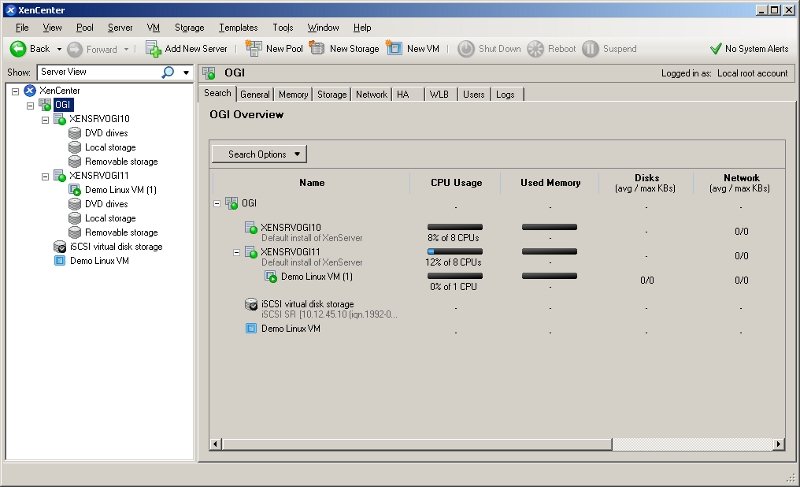Click iSCSI virtual disk storage icon in tree
Image resolution: width=800 pixels, height=487 pixels.
[60, 247]
